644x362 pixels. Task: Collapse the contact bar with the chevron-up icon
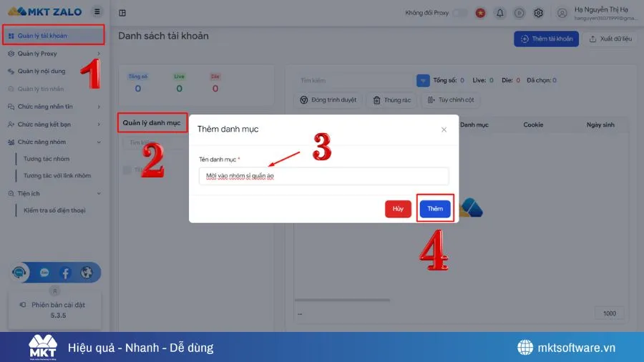tap(54, 291)
